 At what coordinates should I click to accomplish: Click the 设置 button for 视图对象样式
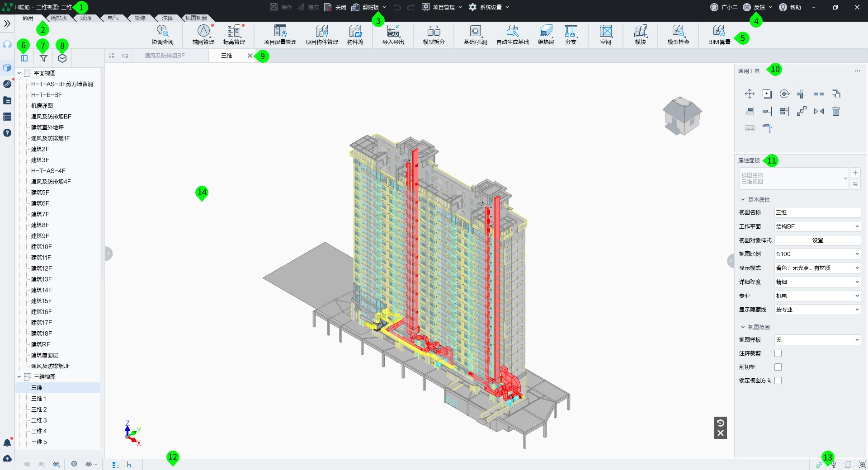(817, 240)
